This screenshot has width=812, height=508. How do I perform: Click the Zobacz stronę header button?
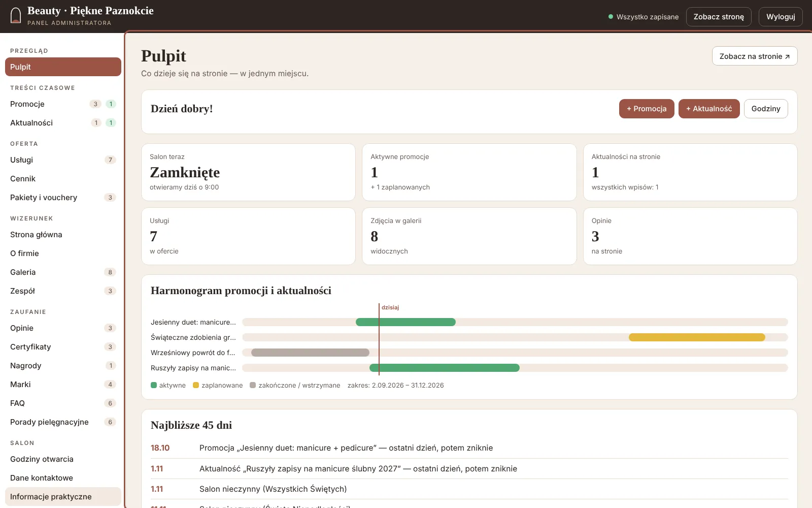[719, 17]
